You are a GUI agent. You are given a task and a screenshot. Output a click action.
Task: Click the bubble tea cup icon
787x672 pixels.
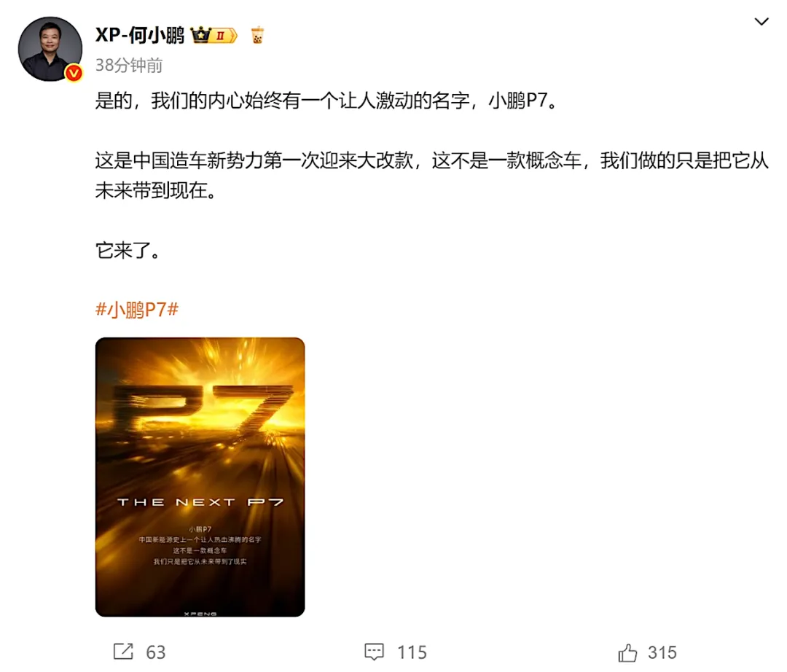pos(257,35)
